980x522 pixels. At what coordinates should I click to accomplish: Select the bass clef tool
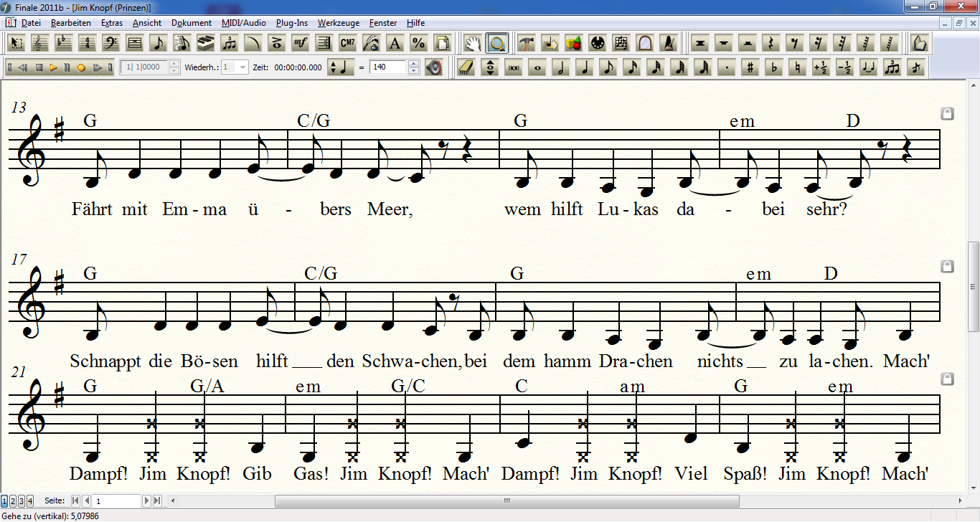click(110, 43)
